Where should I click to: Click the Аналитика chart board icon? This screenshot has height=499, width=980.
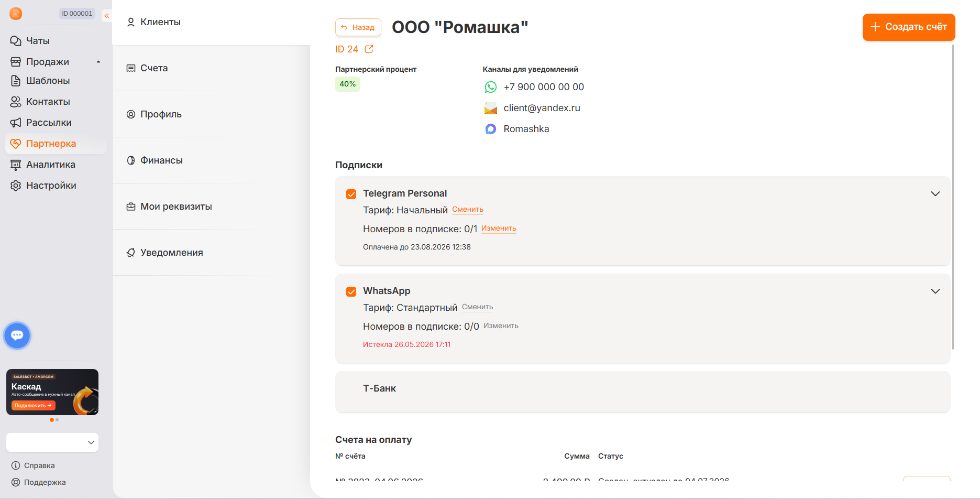click(16, 165)
